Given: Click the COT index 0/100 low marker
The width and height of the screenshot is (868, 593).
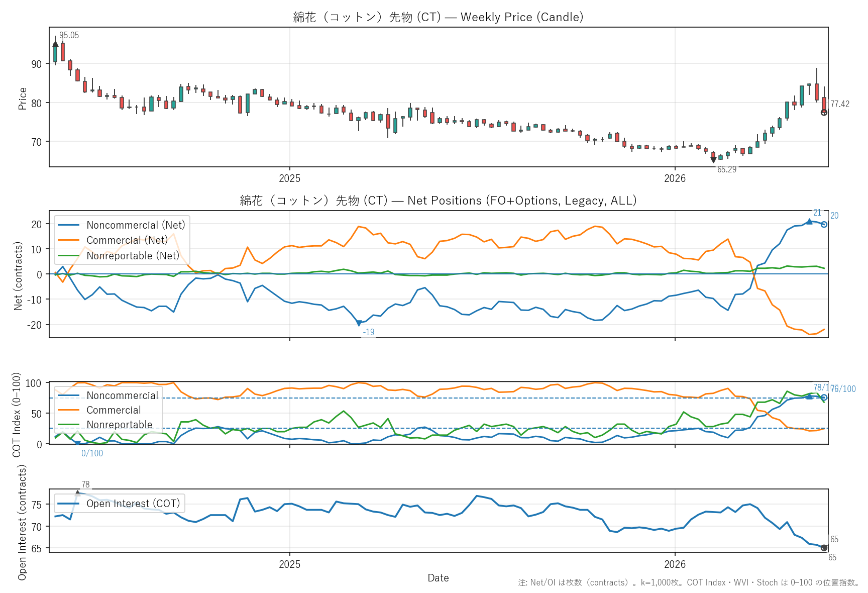Looking at the screenshot, I should 77,444.
